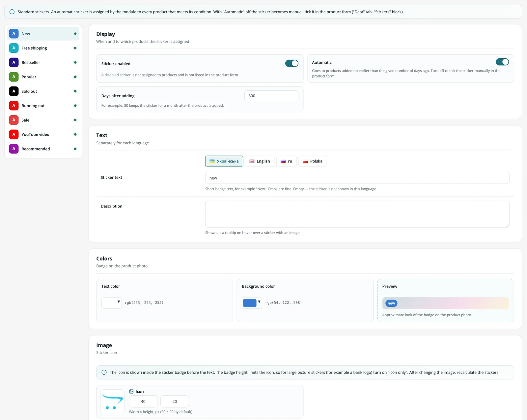Open the Running out sticker settings
This screenshot has height=420, width=527.
point(43,105)
